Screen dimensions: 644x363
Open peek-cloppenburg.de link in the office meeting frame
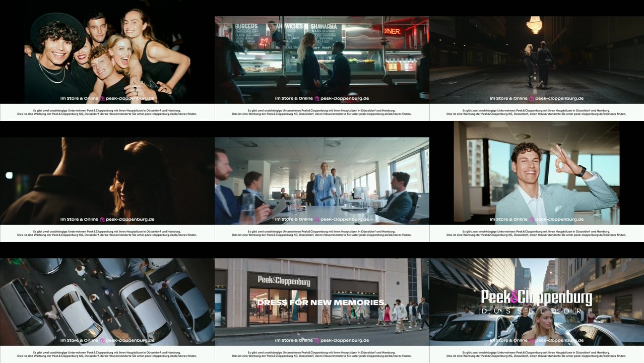click(345, 220)
